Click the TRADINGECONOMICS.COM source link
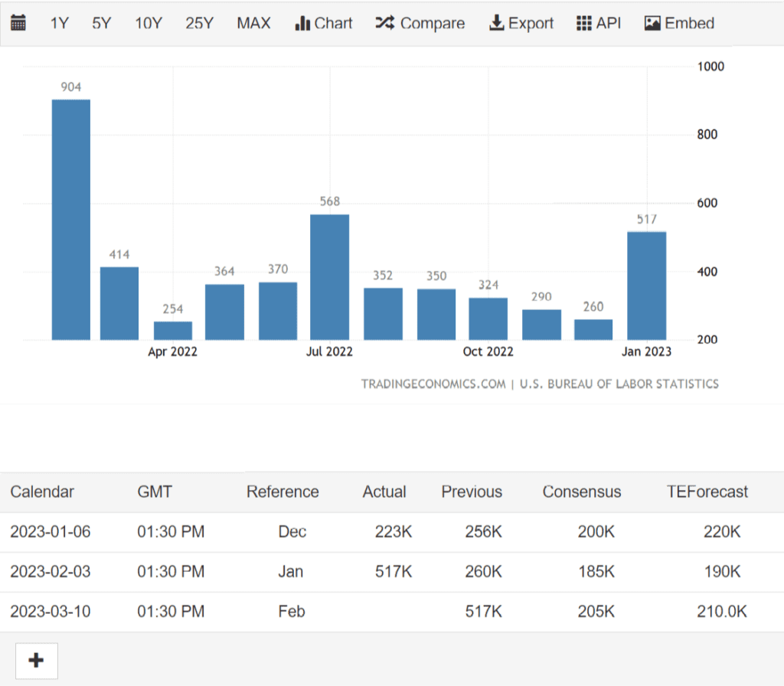This screenshot has height=686, width=784. (433, 384)
